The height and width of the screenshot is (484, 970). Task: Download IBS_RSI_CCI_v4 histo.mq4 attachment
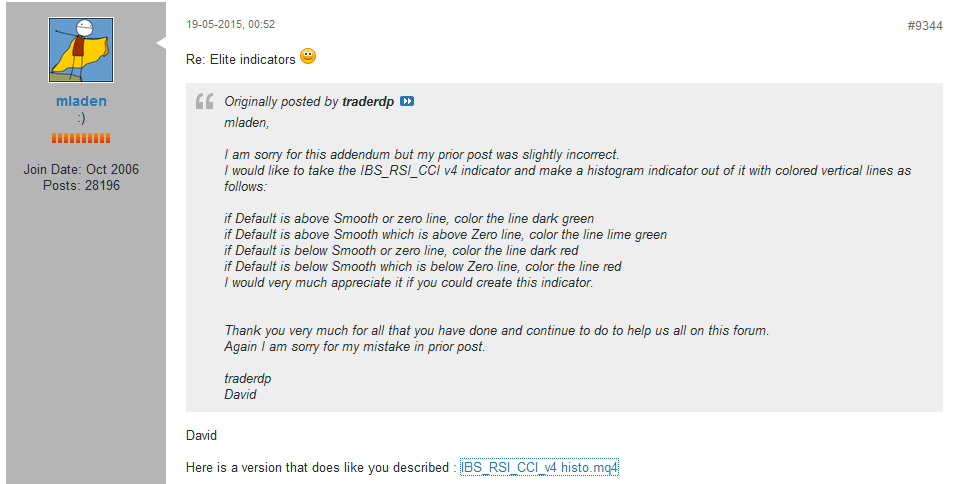(x=539, y=467)
